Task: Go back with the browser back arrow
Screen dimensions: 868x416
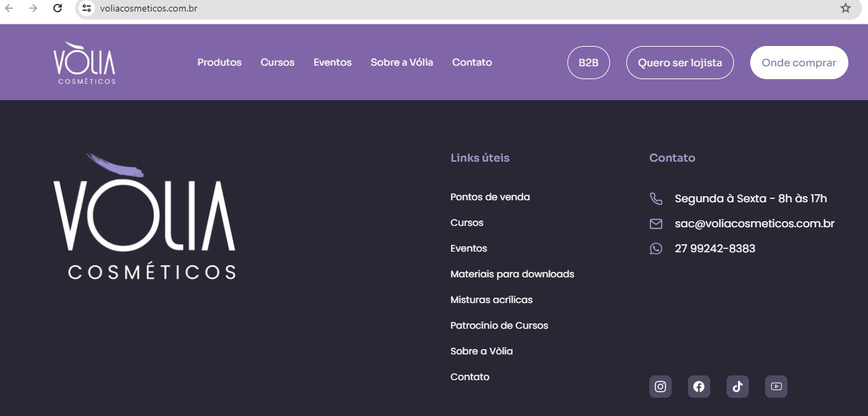Action: click(x=9, y=8)
